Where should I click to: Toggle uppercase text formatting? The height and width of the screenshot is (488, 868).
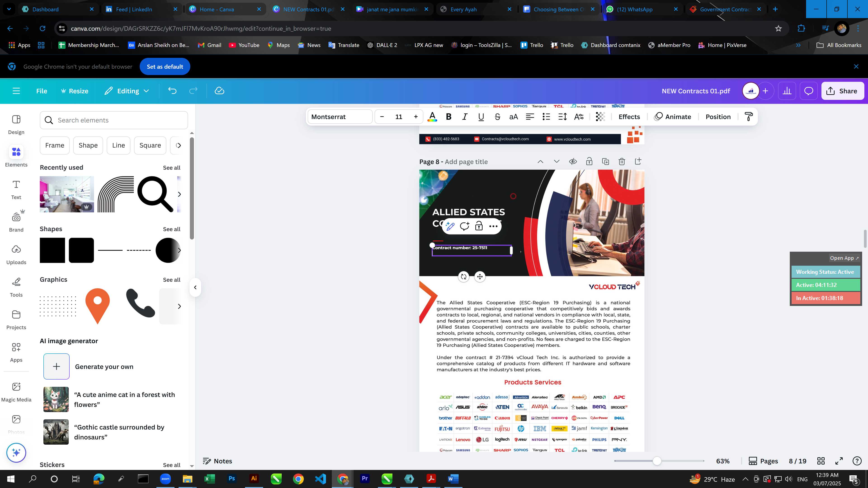514,117
